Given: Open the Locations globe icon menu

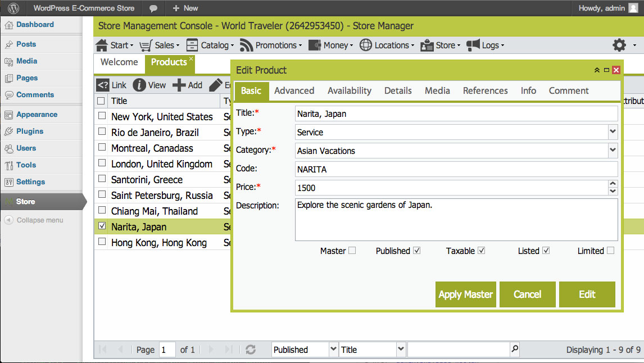Looking at the screenshot, I should tap(365, 45).
